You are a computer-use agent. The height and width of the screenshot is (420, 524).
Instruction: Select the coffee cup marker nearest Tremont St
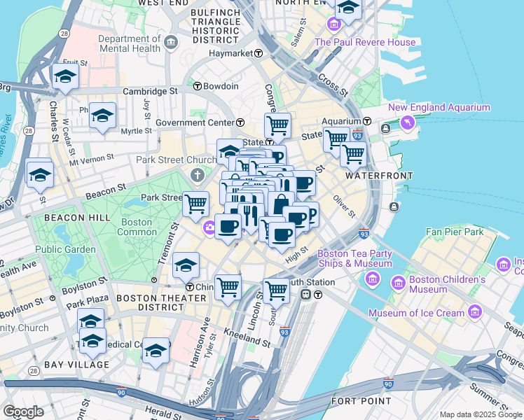click(228, 229)
